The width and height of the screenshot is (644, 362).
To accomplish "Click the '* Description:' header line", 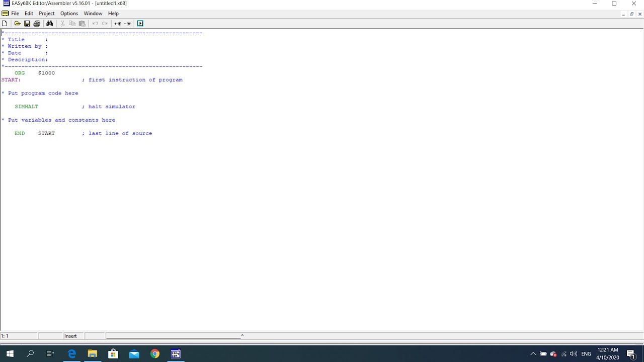I will pyautogui.click(x=25, y=60).
